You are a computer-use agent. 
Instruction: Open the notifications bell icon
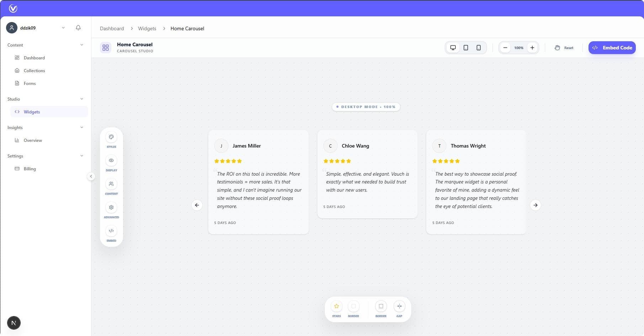point(78,27)
